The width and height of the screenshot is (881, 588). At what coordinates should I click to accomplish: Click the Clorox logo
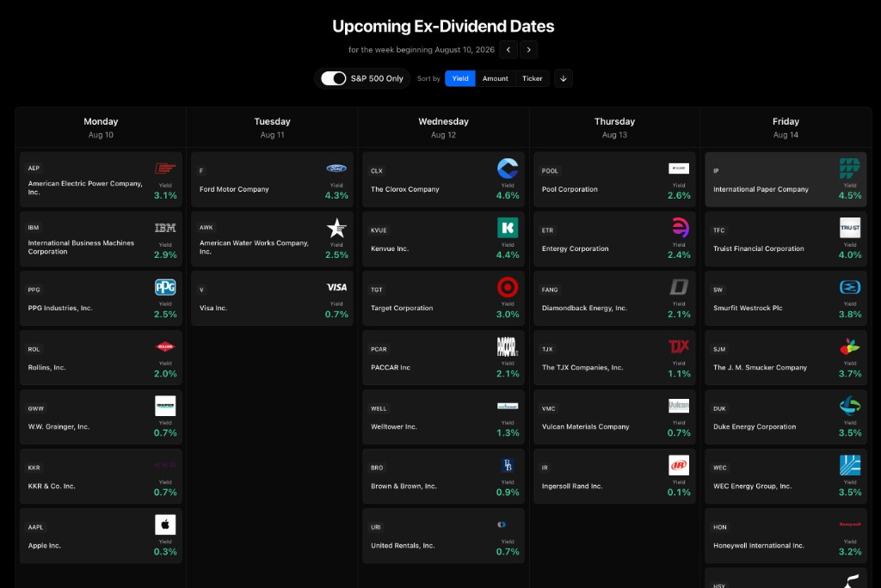point(508,168)
